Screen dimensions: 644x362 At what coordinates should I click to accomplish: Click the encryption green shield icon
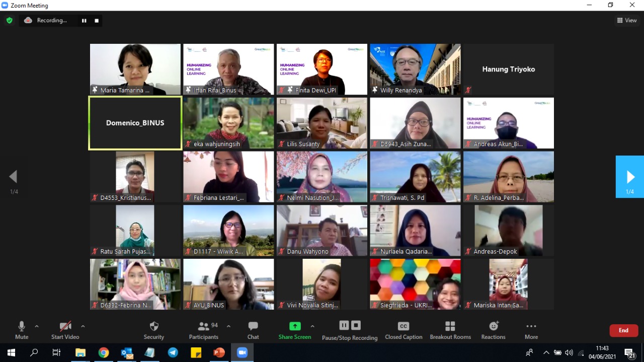10,21
